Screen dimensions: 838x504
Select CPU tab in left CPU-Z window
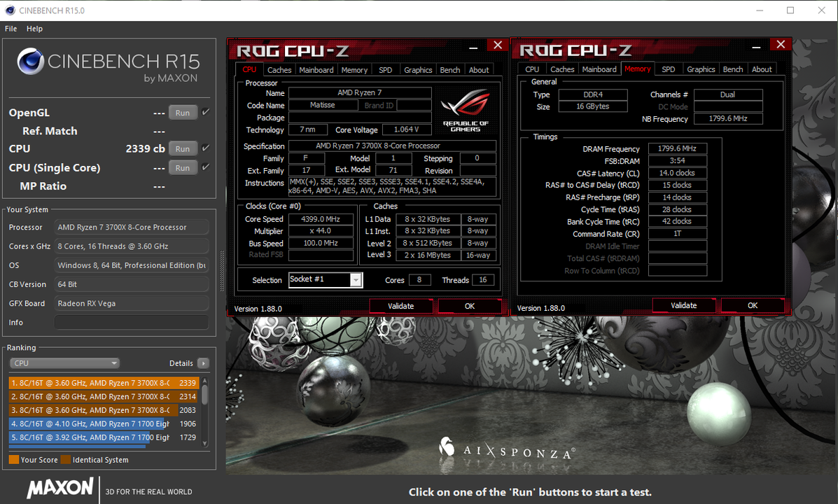250,69
